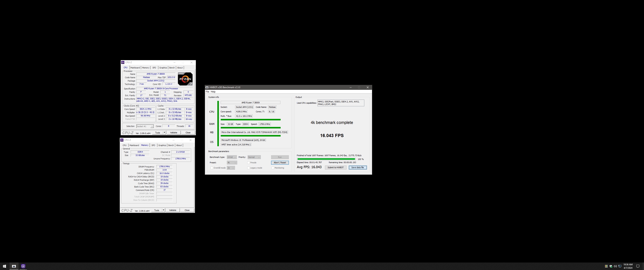Screen dimensions: 644x270
Task: Click Close button in CPU-Z Memory window
Action: 187,210
